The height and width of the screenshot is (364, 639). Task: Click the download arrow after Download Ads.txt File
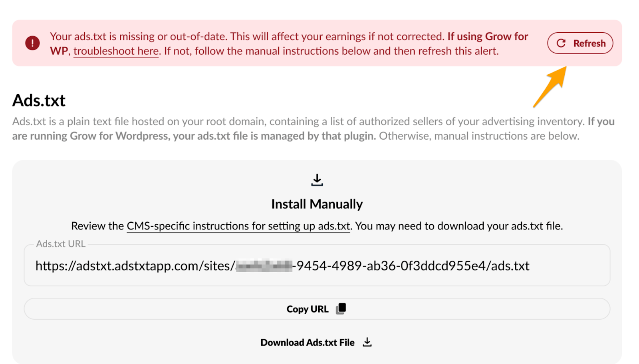[367, 342]
